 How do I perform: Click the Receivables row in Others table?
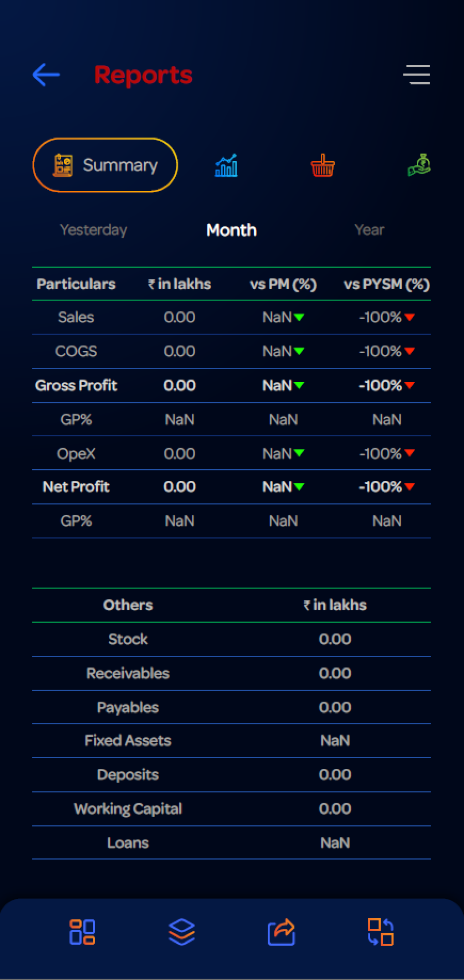(128, 673)
